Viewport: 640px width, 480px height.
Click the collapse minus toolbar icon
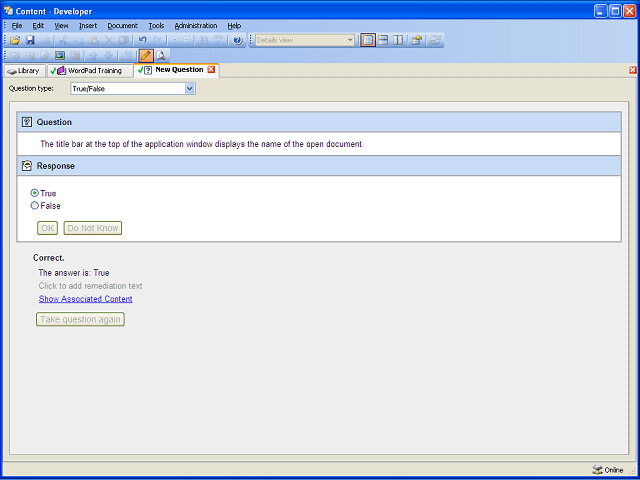(x=186, y=40)
